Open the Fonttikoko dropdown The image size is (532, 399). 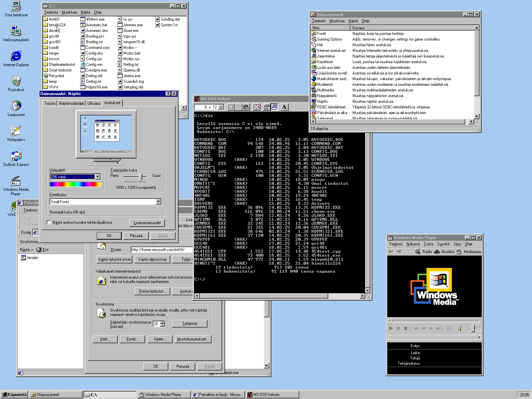point(158,202)
